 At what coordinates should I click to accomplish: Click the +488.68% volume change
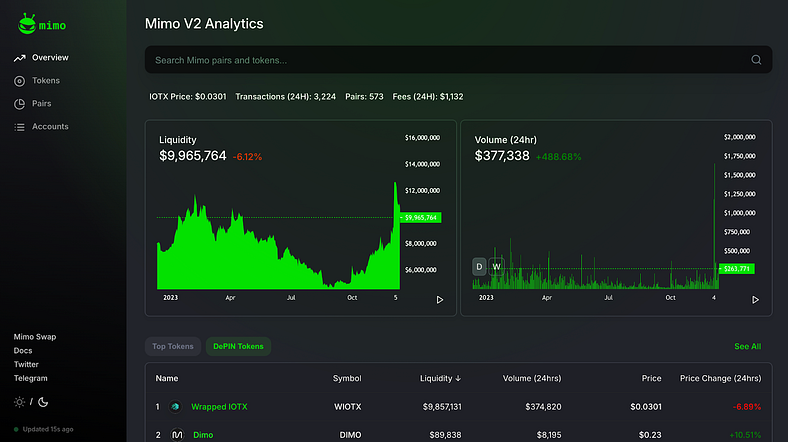coord(558,157)
